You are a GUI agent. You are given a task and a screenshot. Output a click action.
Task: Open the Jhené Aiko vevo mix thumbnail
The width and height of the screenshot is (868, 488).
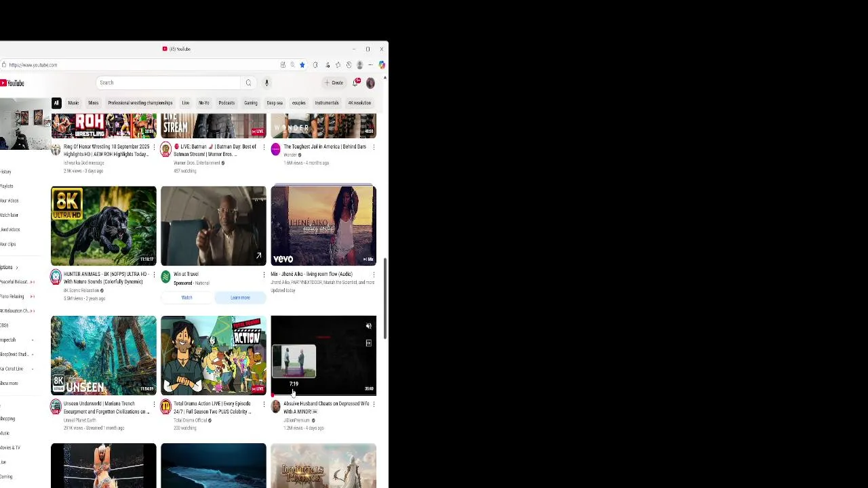click(323, 226)
